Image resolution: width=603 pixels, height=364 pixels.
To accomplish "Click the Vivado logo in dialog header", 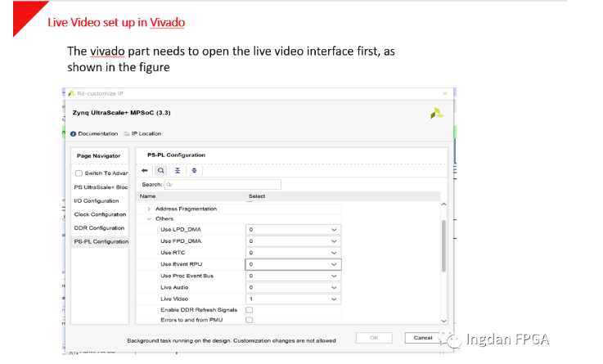I will [437, 114].
